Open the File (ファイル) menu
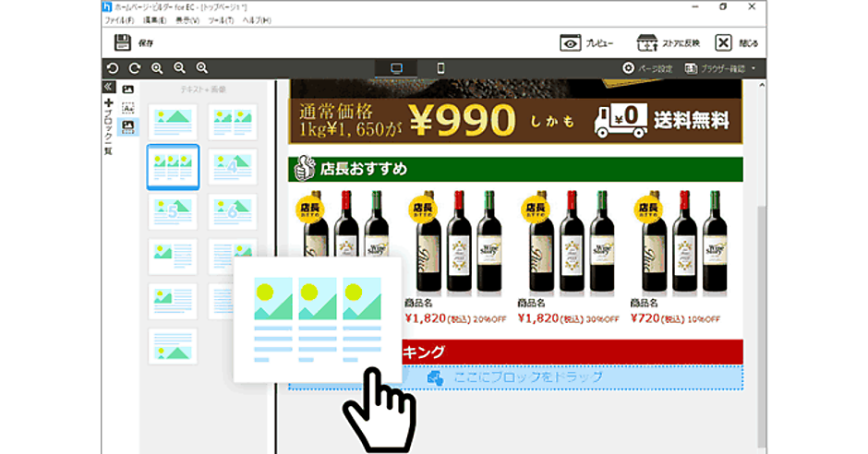This screenshot has width=868, height=454. 118,20
